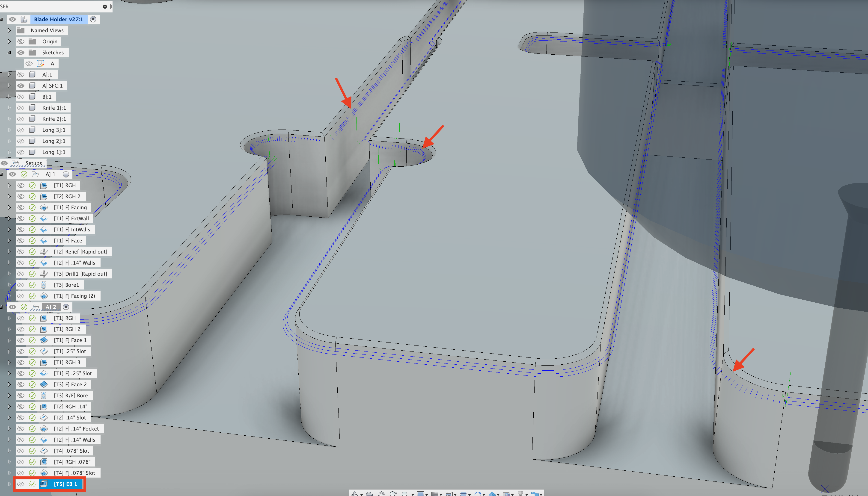Hide the body A] SFC:1

(21, 86)
